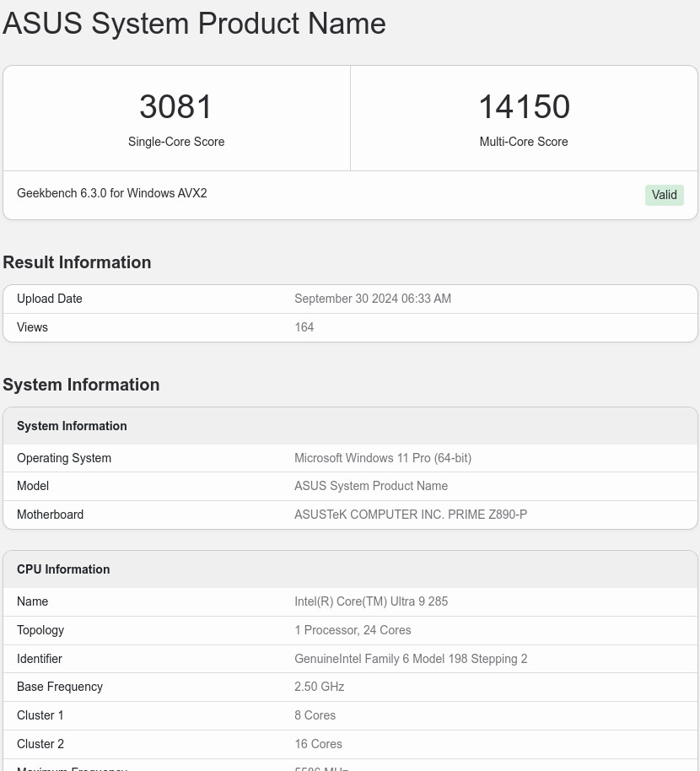Click the Identifier label
Screen dimensions: 700x771
(x=40, y=659)
